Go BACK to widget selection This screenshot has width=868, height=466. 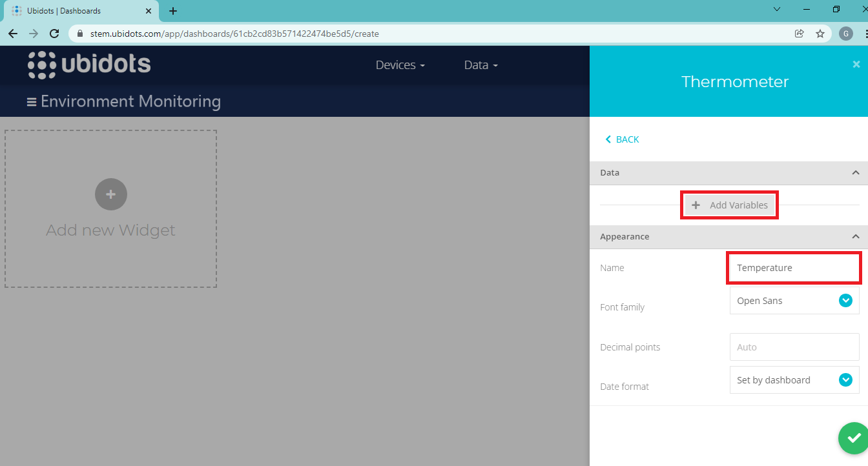[622, 139]
